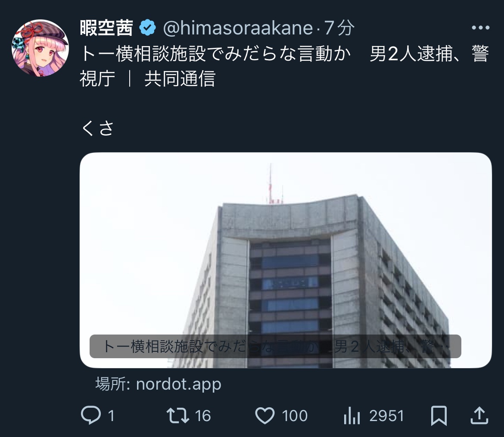Click the reply count number 1
The width and height of the screenshot is (504, 437).
(x=111, y=416)
